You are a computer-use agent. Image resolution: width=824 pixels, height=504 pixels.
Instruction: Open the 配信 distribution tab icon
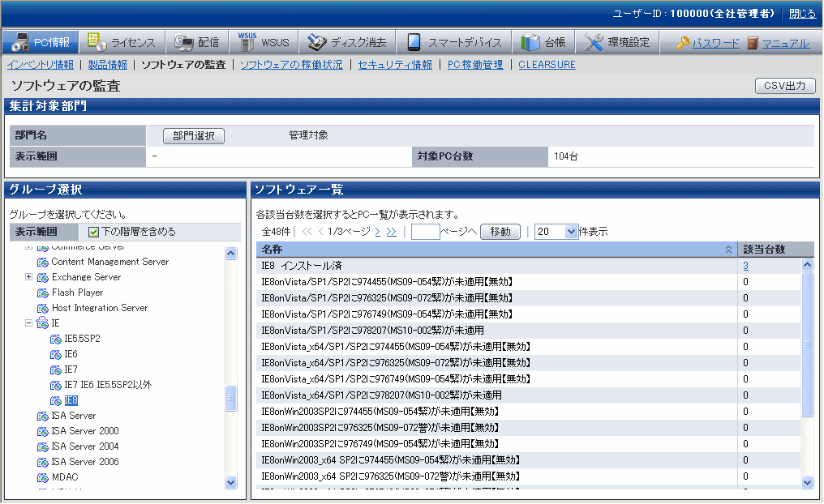(183, 42)
